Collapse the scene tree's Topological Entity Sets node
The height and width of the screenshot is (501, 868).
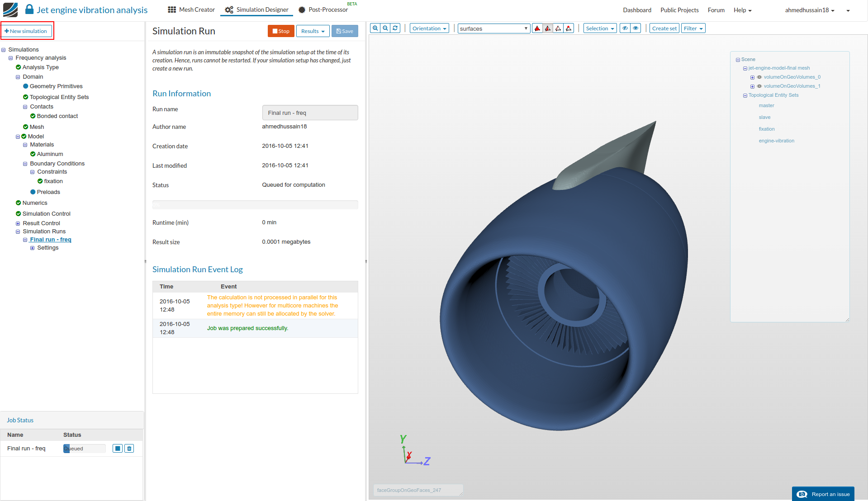point(745,95)
